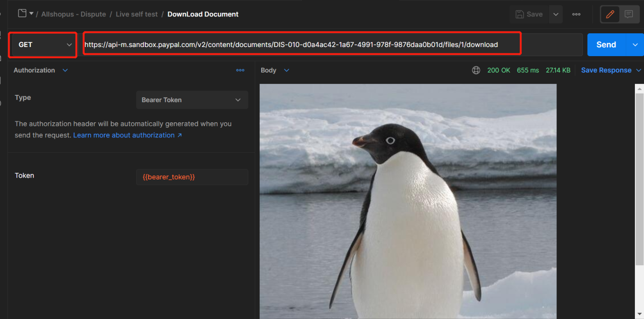Go to Live self test folder breadcrumb
This screenshot has width=644, height=319.
[137, 14]
